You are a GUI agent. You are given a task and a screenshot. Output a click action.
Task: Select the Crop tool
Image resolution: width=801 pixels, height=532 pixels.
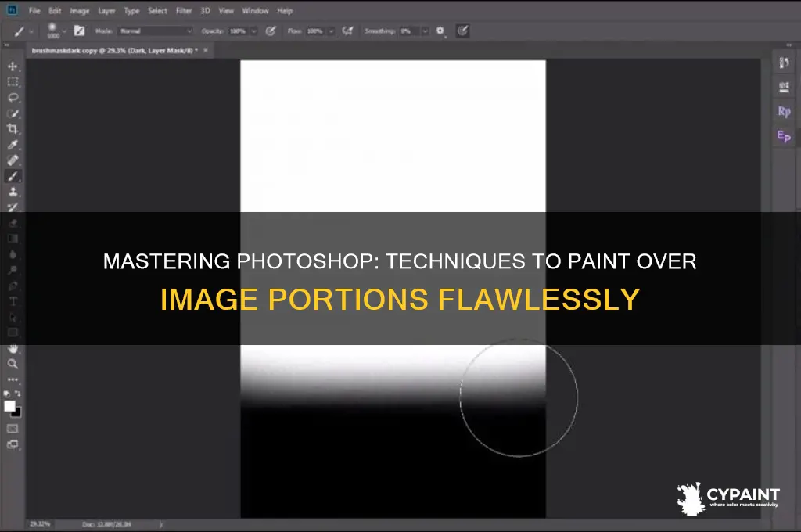coord(13,129)
